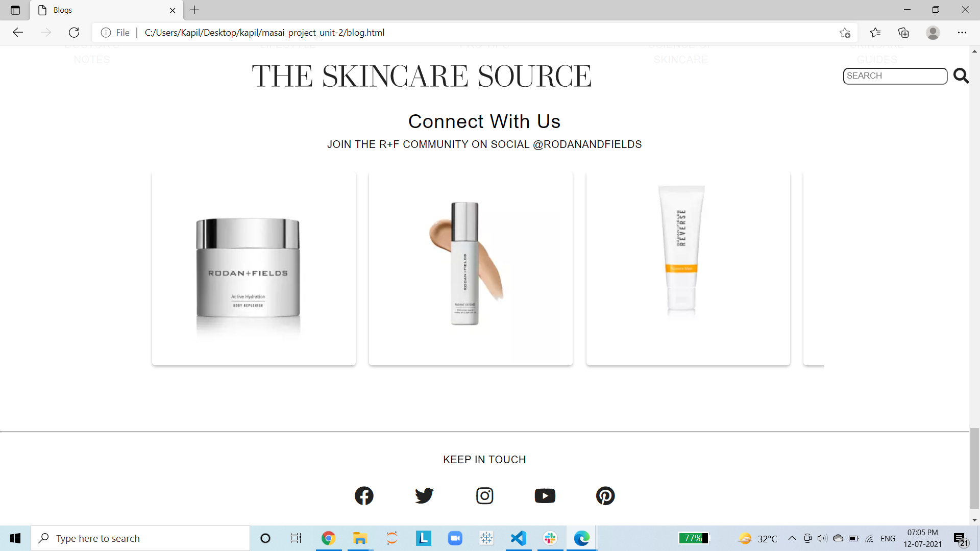Open Visual Studio Code from taskbar

pos(518,538)
